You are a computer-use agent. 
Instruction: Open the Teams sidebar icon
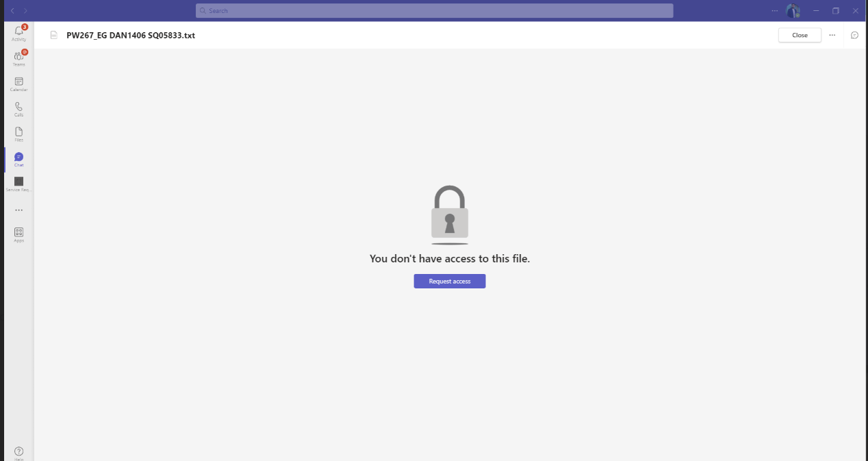18,58
